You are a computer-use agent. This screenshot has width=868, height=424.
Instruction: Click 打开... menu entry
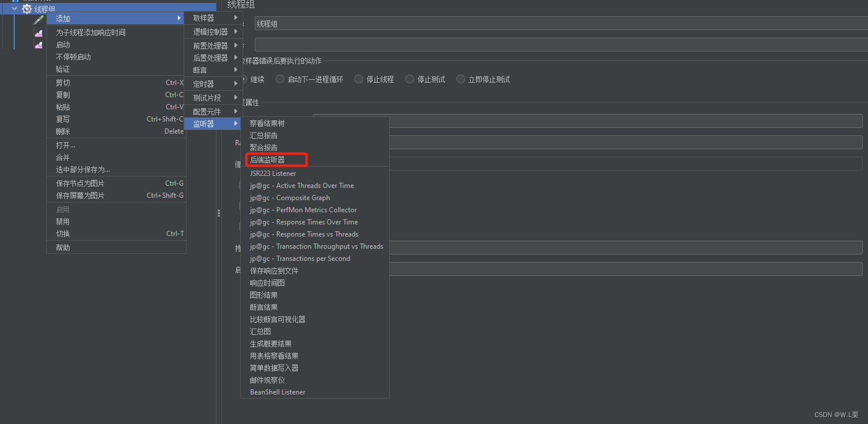(x=116, y=145)
